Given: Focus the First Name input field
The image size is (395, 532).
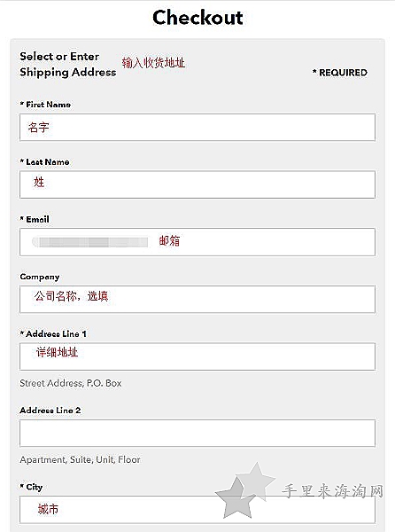Looking at the screenshot, I should [197, 127].
